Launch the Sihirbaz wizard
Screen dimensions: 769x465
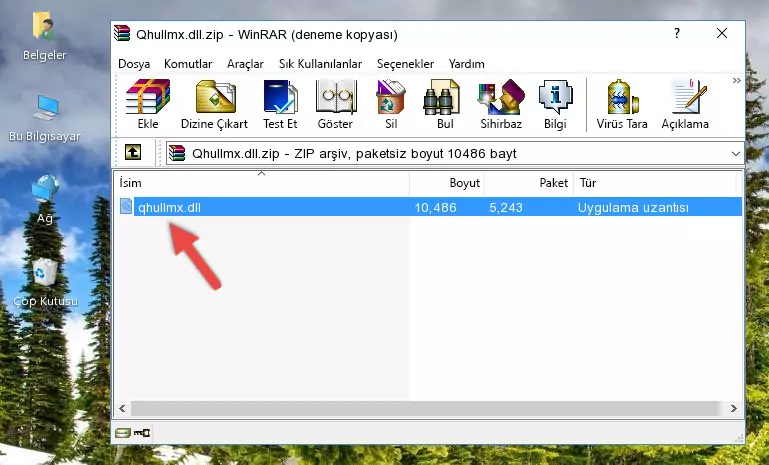click(501, 104)
